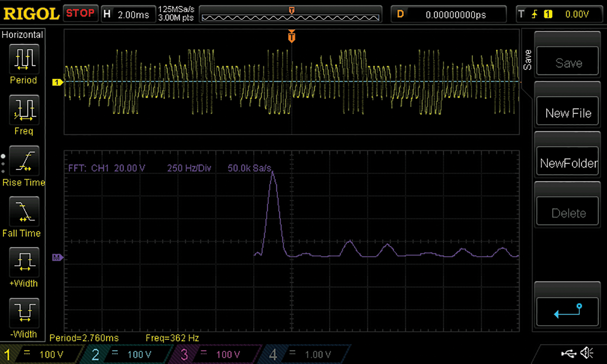Screen dimensions: 607x364
Task: Select the +Width measurement icon
Action: click(x=24, y=263)
